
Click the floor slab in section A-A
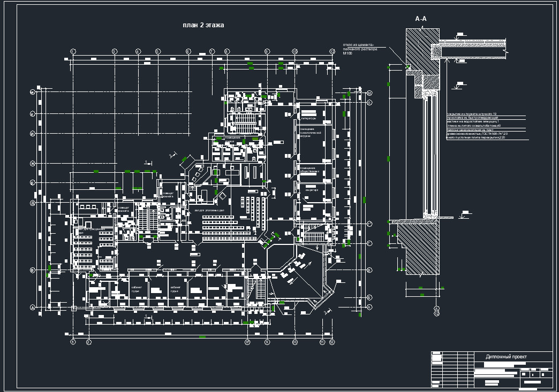pyautogui.click(x=472, y=51)
